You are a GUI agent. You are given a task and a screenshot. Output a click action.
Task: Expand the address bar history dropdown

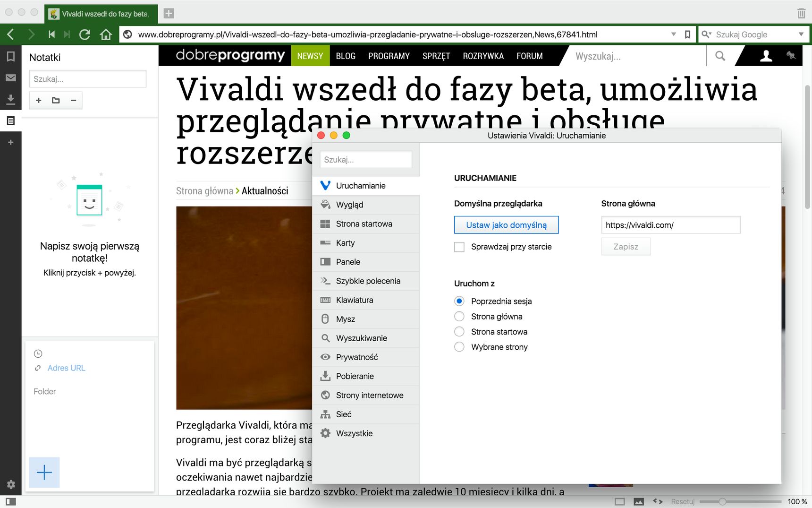coord(674,34)
